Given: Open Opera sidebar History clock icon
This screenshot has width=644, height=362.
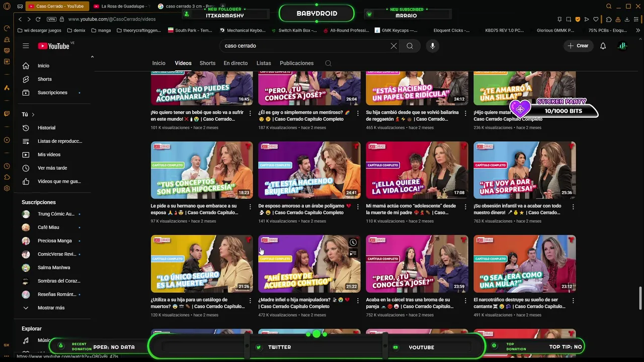Looking at the screenshot, I should click(x=7, y=166).
